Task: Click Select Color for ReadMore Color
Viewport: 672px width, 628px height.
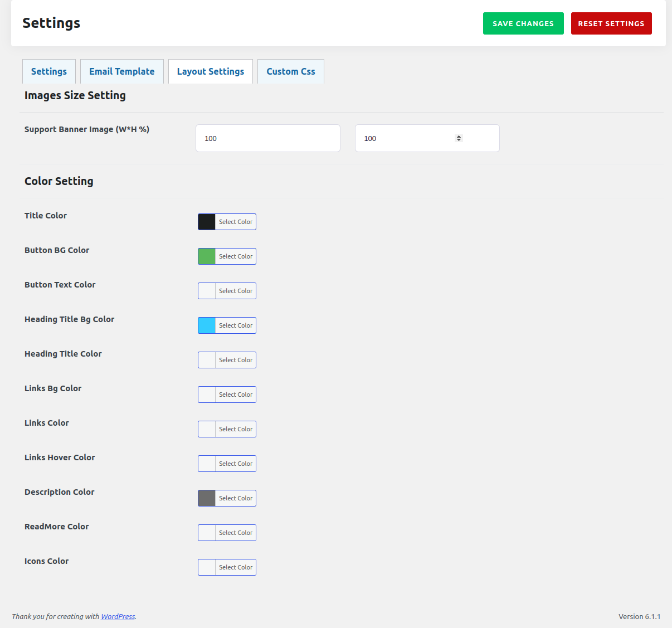Action: [236, 533]
